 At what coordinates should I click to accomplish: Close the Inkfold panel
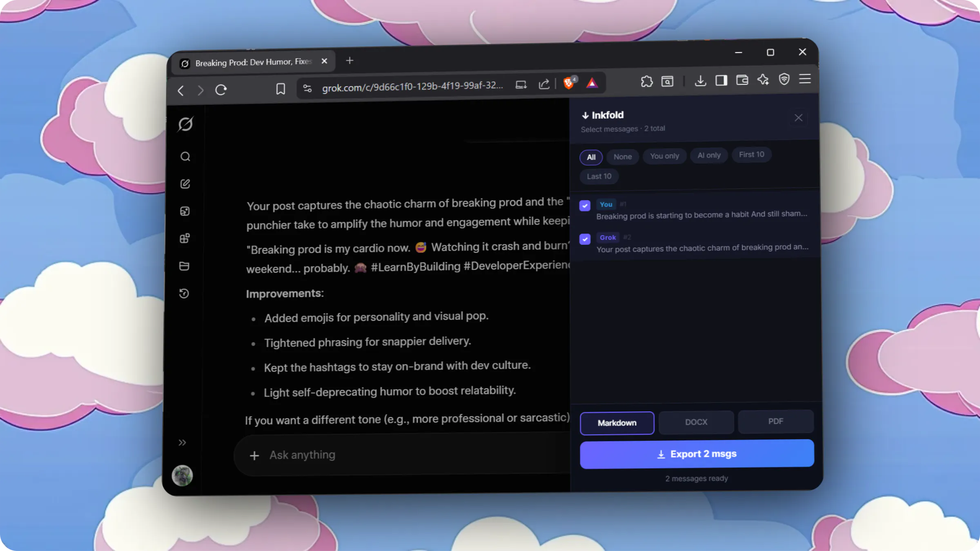point(798,118)
